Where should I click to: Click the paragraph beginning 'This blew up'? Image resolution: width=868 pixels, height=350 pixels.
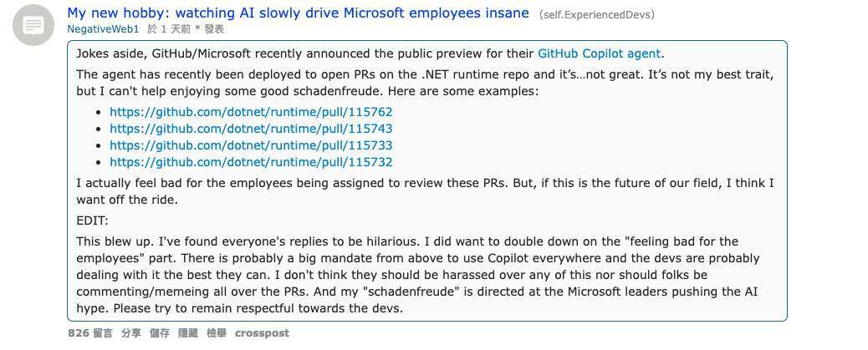pyautogui.click(x=418, y=275)
